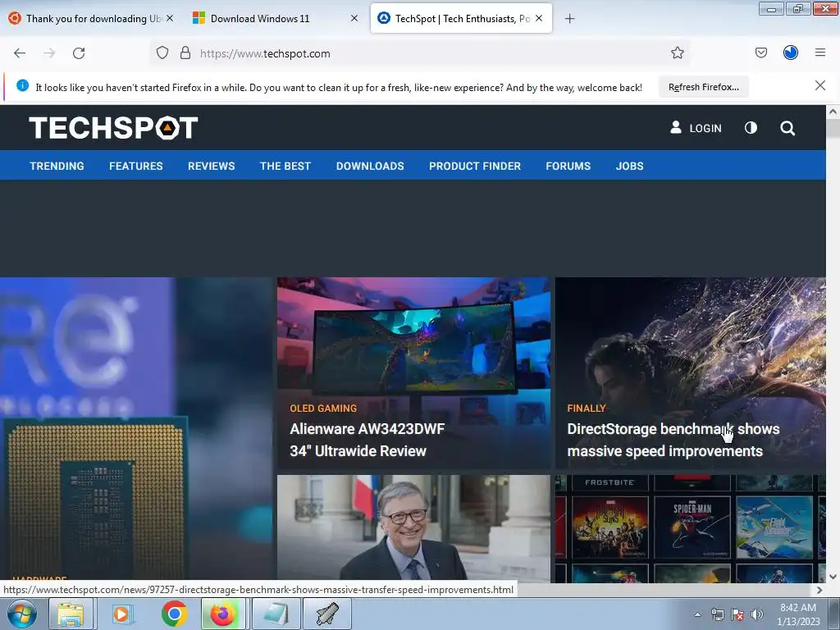Screen dimensions: 840x630
Task: Click the Firefox taskbar icon
Action: click(x=223, y=614)
